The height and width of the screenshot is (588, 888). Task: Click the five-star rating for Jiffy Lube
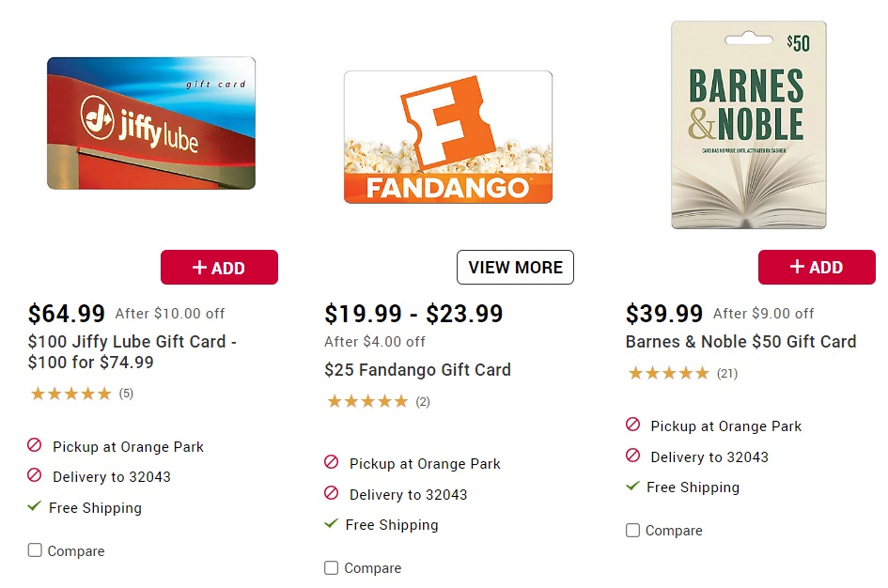[70, 394]
